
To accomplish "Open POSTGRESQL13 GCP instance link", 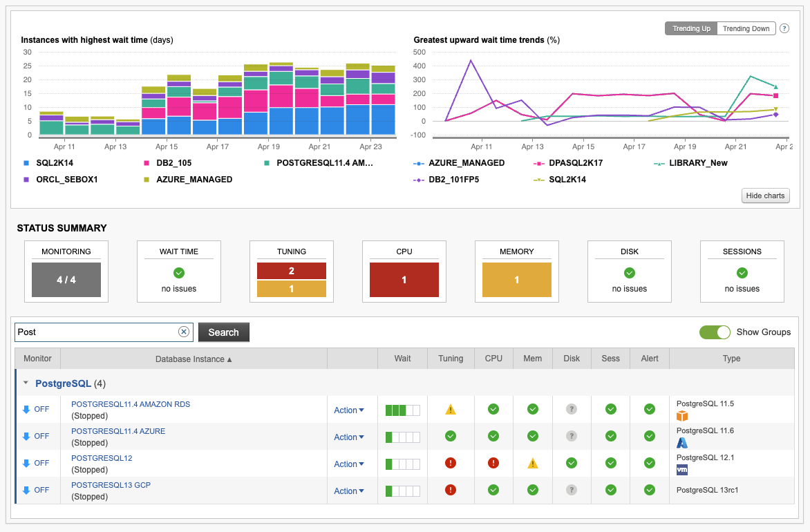I will (x=111, y=484).
